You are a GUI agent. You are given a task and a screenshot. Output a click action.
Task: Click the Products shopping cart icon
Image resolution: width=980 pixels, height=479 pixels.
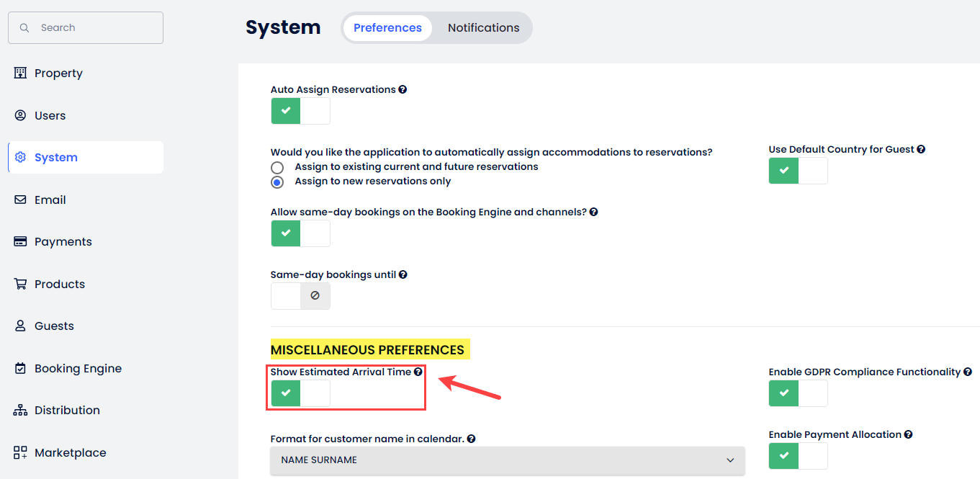20,284
